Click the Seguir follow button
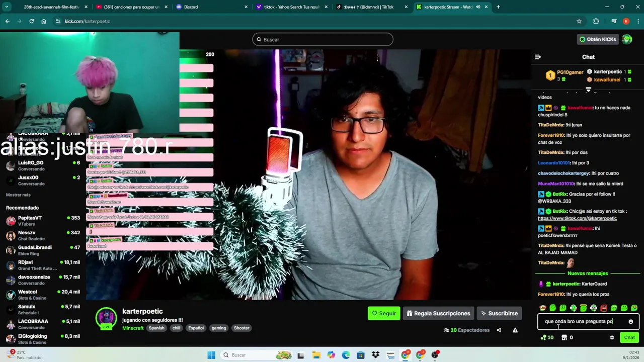Viewport: 644px width, 362px height. [x=384, y=313]
